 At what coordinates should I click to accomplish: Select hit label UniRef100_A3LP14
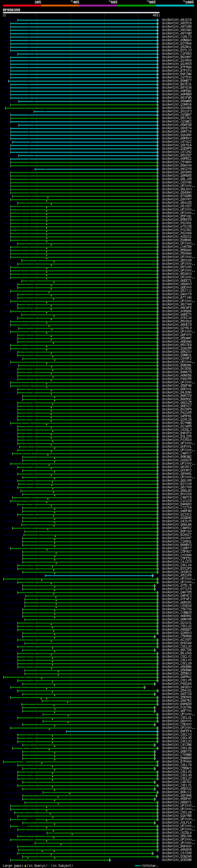pyautogui.click(x=176, y=823)
